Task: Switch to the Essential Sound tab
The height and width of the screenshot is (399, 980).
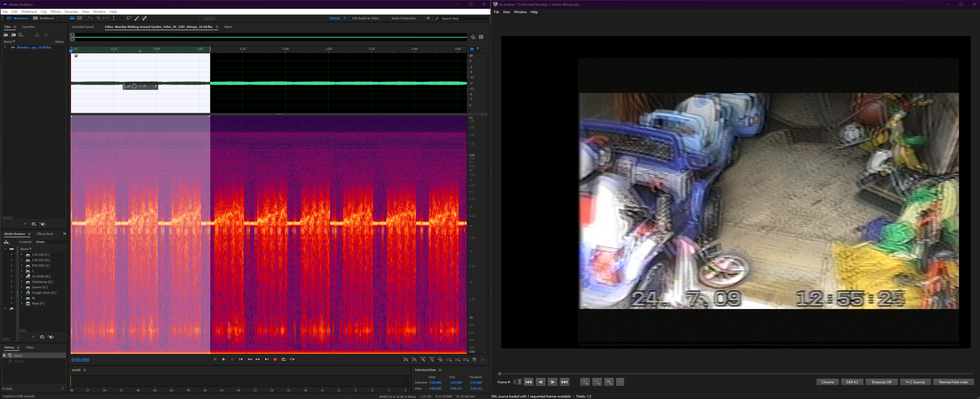Action: tap(83, 27)
